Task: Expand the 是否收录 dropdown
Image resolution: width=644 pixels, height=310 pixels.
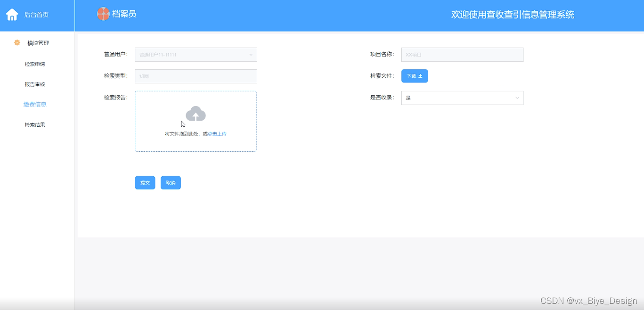Action: (x=462, y=98)
